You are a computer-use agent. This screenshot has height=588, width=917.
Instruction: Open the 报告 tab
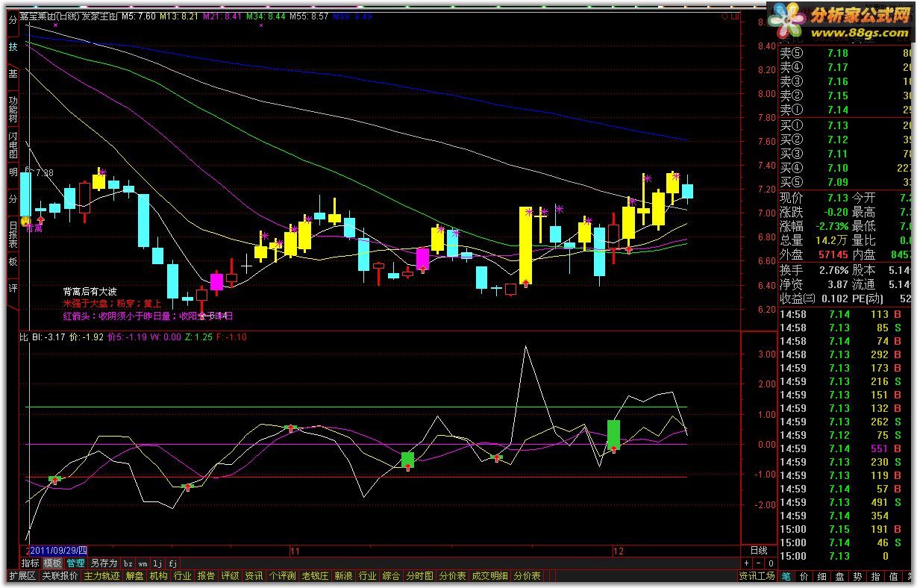pyautogui.click(x=206, y=576)
